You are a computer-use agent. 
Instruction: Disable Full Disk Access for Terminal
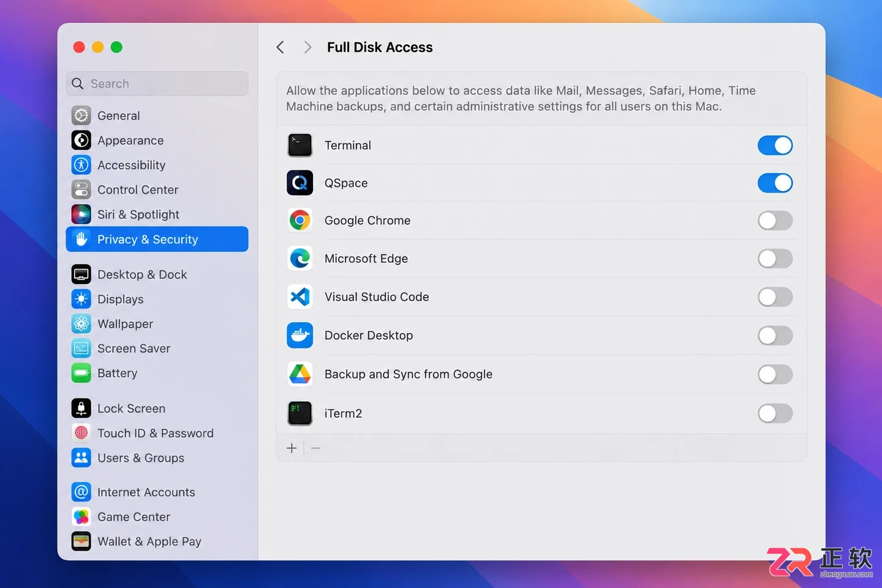coord(775,145)
